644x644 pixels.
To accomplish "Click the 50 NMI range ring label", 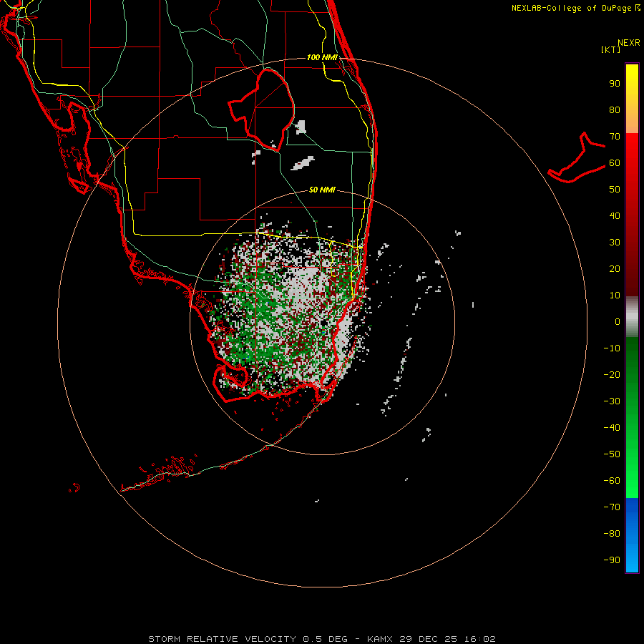I will [322, 190].
